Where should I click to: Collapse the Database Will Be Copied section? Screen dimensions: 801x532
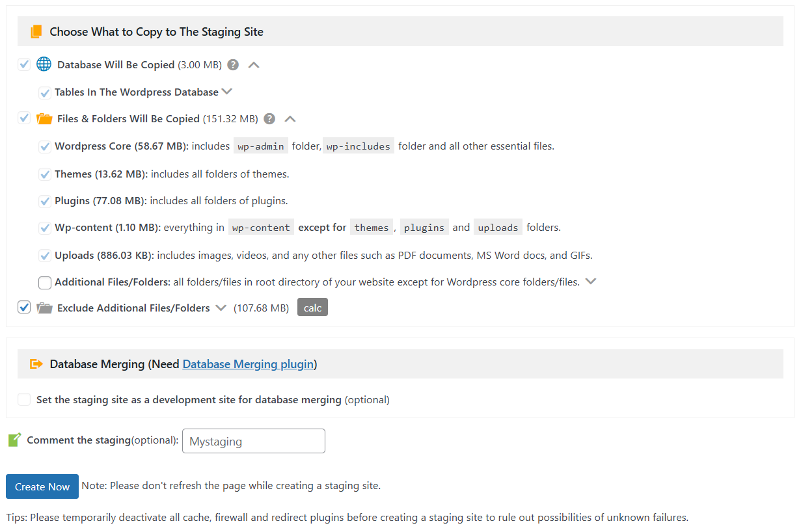tap(254, 65)
